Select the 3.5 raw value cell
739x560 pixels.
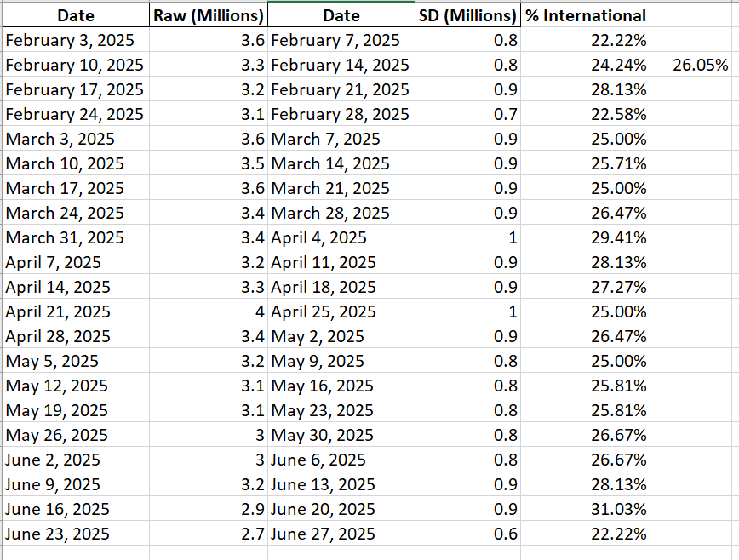pos(209,163)
